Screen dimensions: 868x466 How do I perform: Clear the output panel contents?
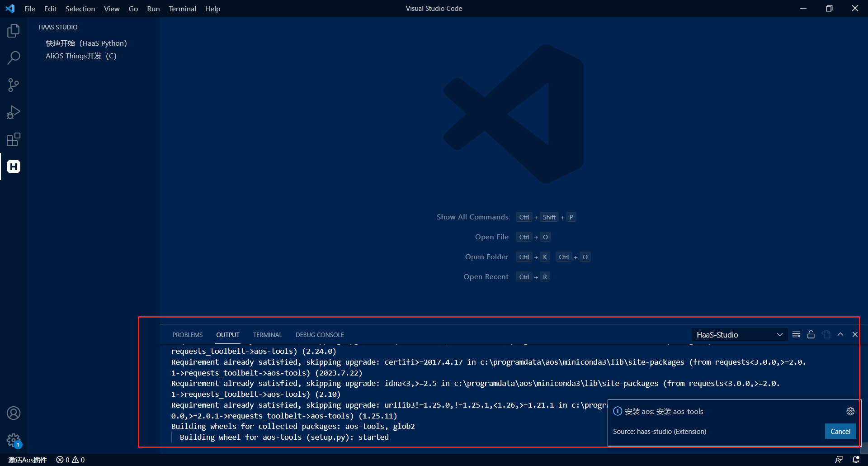(x=797, y=335)
